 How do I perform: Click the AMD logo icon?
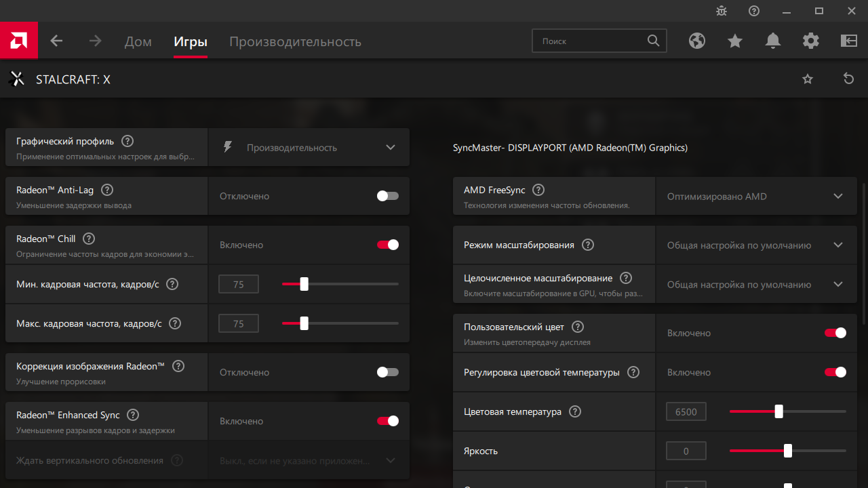tap(18, 41)
